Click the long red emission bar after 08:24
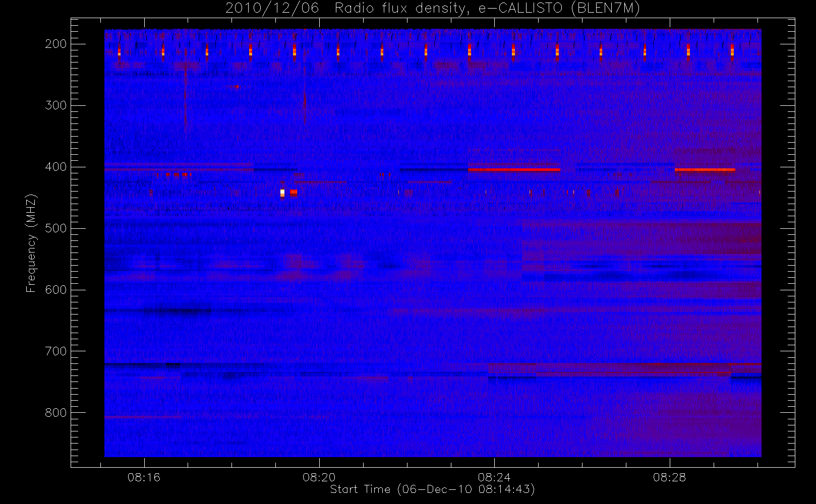This screenshot has height=504, width=816. 514,170
